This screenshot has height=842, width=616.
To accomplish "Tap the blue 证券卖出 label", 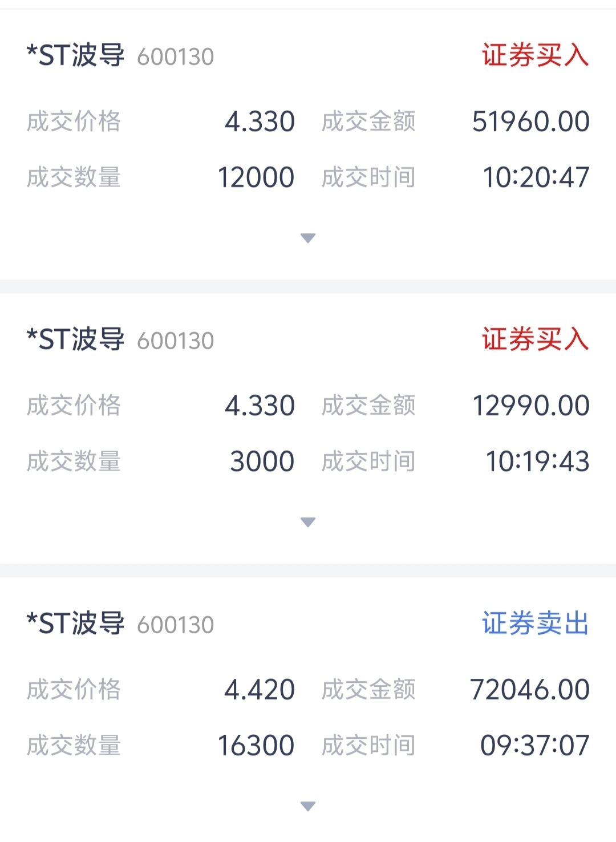I will (x=535, y=624).
